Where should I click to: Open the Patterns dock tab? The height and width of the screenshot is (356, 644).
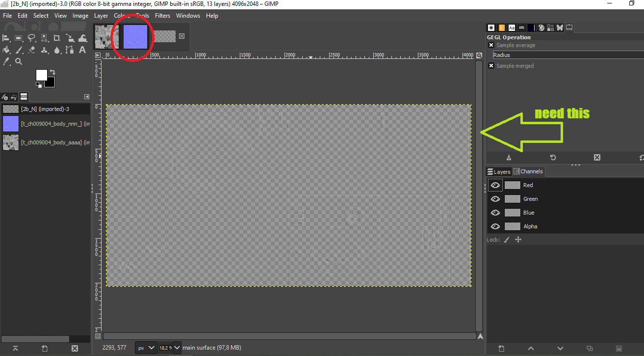pos(501,27)
